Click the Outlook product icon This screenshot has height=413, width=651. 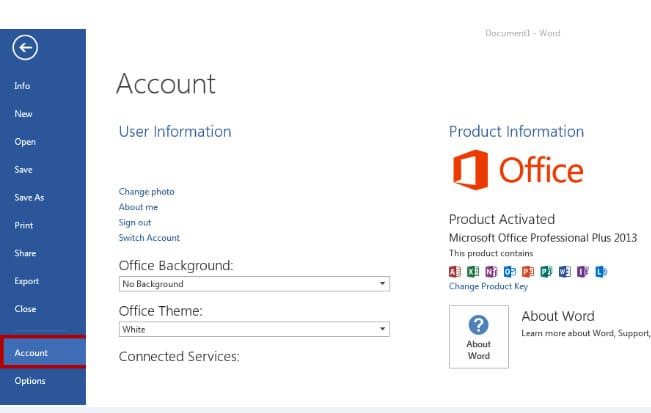coord(508,271)
